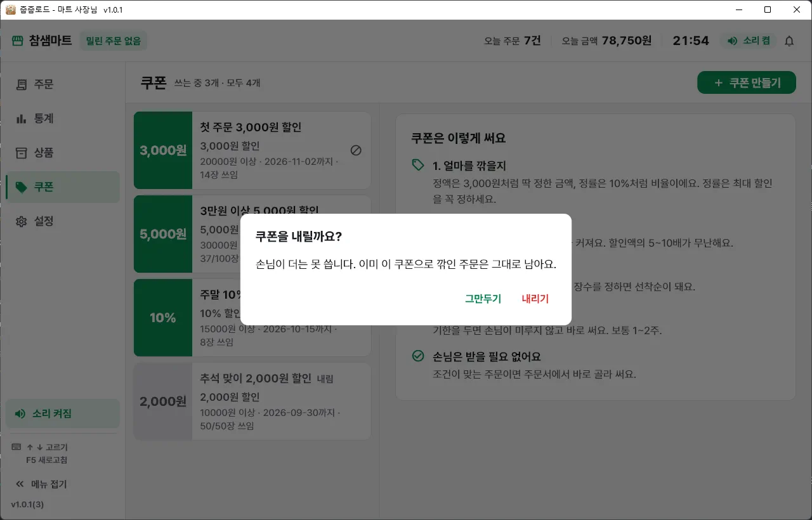Cancel with the 그만두기 button
The image size is (812, 520).
[483, 299]
